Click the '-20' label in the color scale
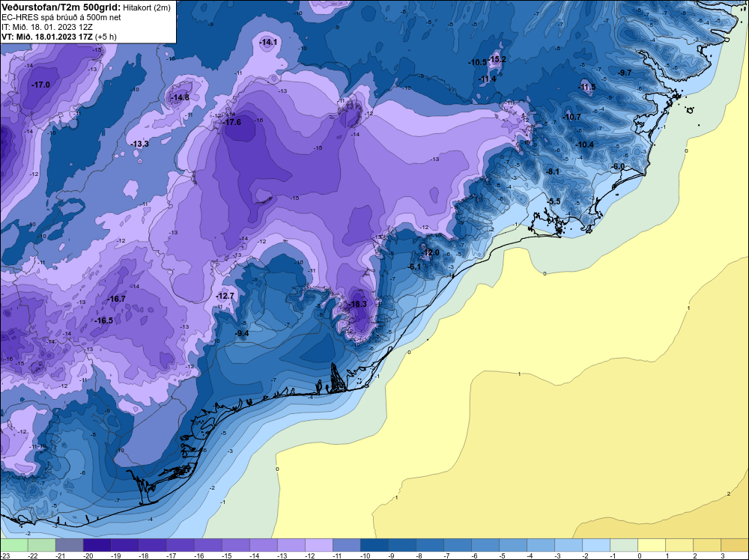 [x=88, y=556]
